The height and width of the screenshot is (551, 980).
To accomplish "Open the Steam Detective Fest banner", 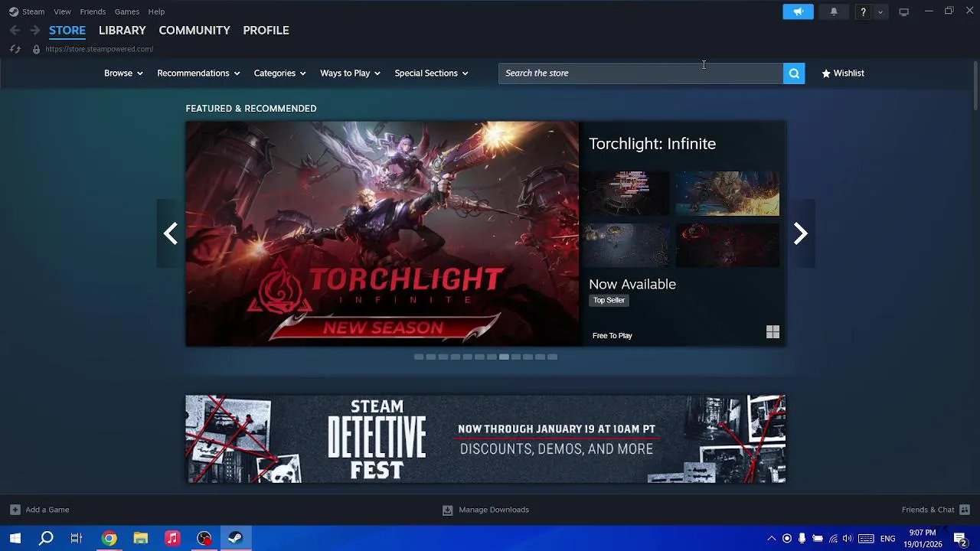I will 485,439.
